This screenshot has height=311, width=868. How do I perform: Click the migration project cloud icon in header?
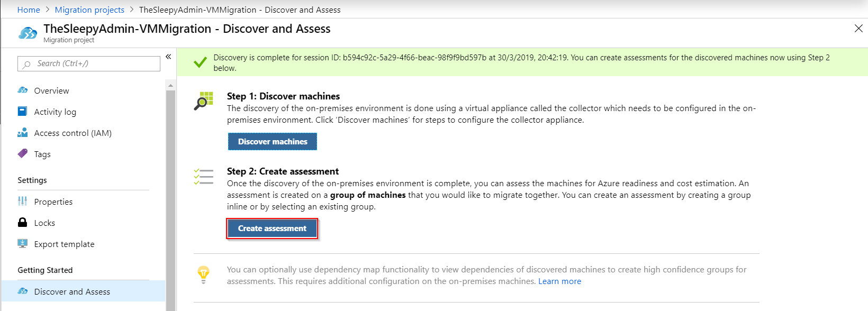[x=28, y=33]
